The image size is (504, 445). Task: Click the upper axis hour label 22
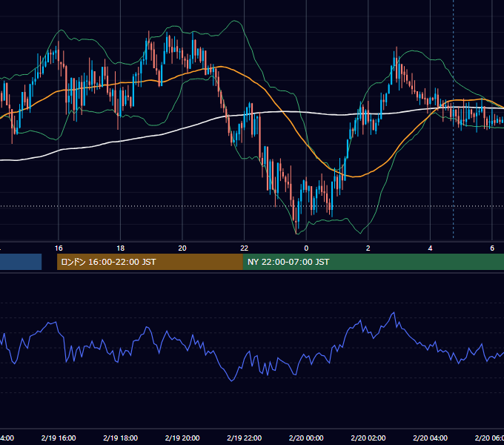(x=245, y=248)
